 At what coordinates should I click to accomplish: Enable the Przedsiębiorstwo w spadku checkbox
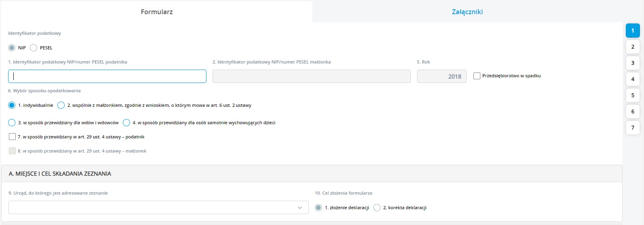pyautogui.click(x=477, y=76)
